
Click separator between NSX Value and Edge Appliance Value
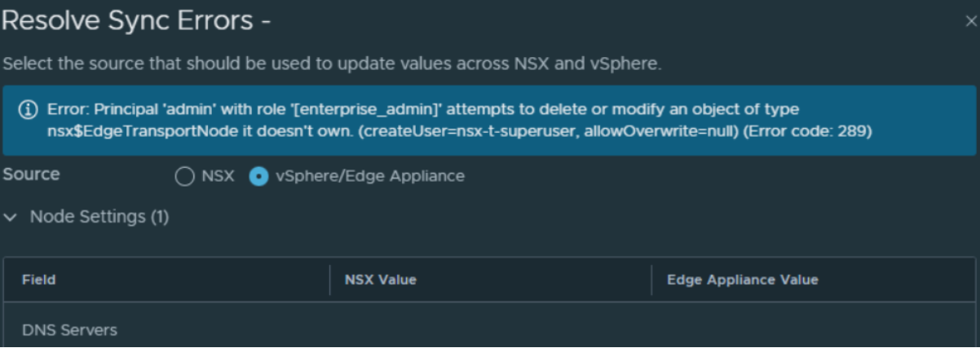click(x=651, y=280)
